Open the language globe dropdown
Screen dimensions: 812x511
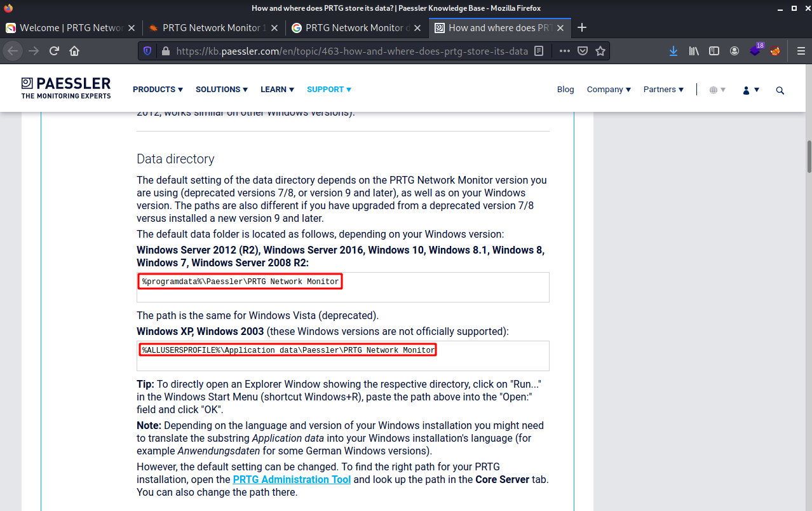[x=717, y=90]
